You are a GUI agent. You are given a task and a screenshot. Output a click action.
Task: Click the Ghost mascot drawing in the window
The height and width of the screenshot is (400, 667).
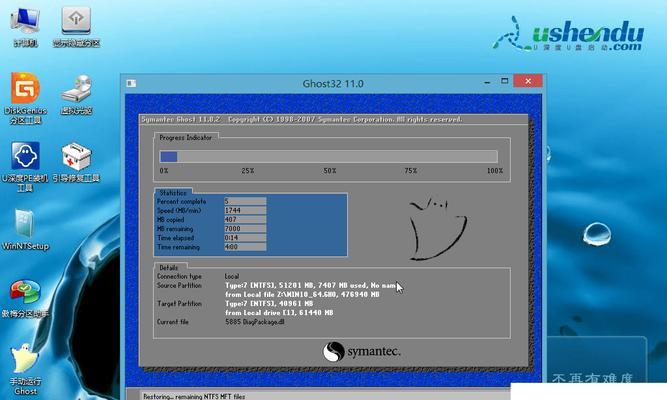click(437, 229)
